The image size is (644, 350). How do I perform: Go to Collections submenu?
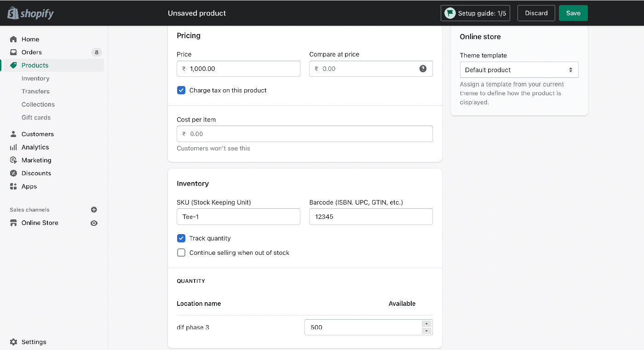coord(38,104)
